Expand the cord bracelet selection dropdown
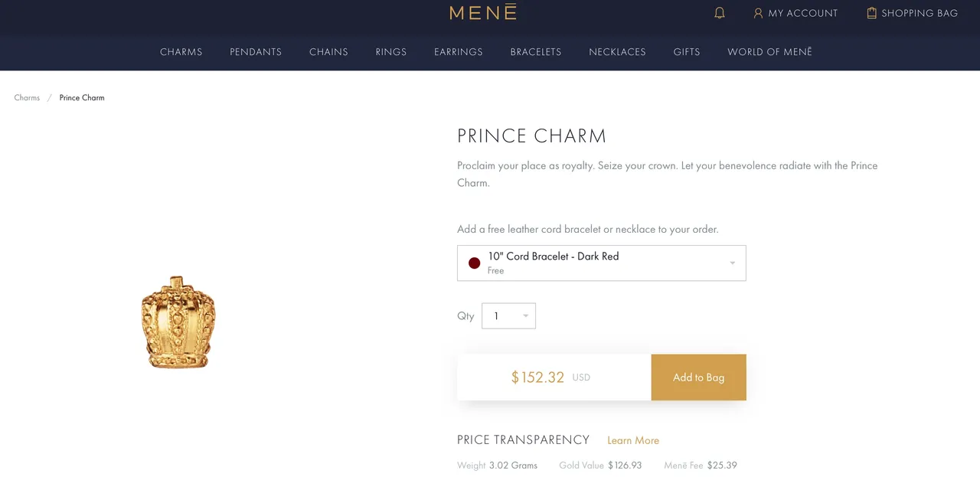980x477 pixels. (602, 263)
